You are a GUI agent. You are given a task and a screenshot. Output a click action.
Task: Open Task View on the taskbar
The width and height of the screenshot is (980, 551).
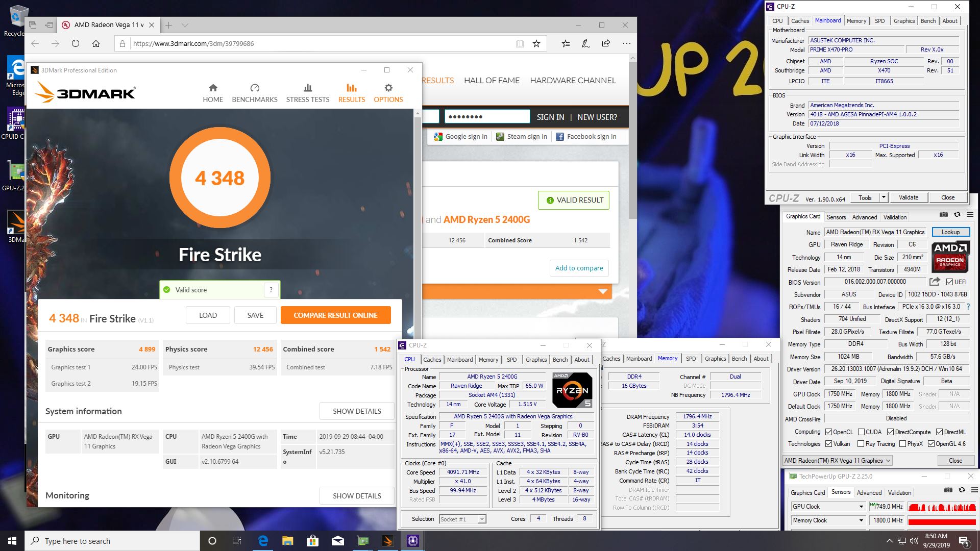click(237, 541)
